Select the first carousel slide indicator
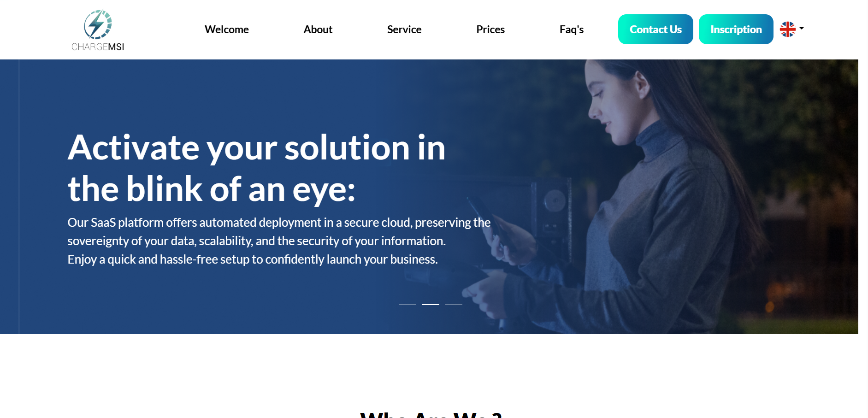This screenshot has width=868, height=418. click(407, 305)
